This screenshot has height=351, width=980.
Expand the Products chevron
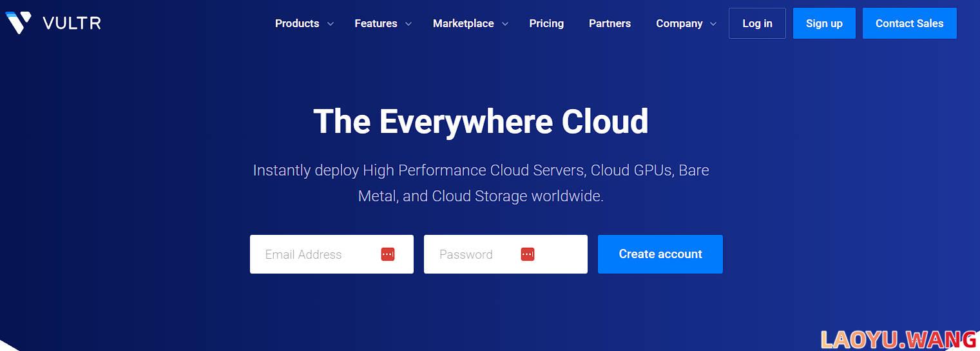click(x=331, y=24)
